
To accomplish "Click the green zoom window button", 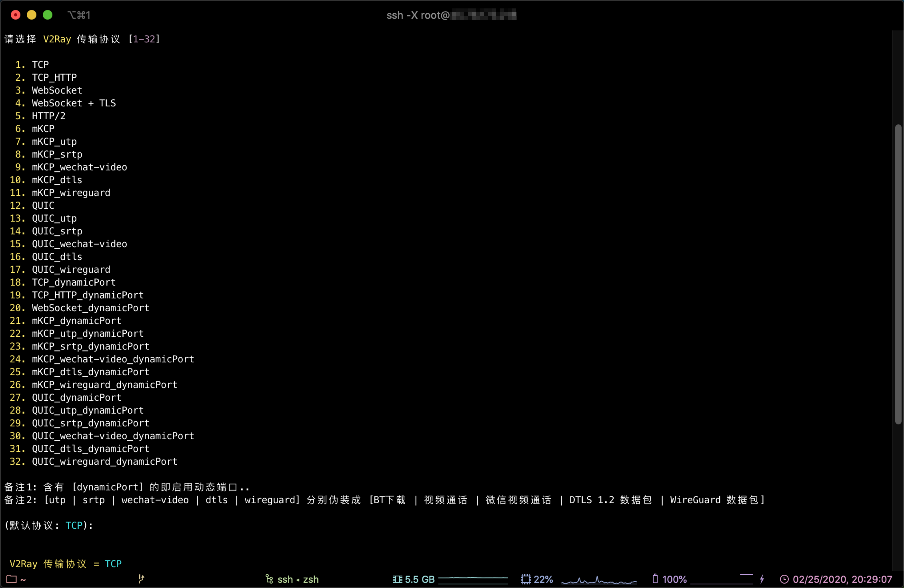I will [48, 15].
